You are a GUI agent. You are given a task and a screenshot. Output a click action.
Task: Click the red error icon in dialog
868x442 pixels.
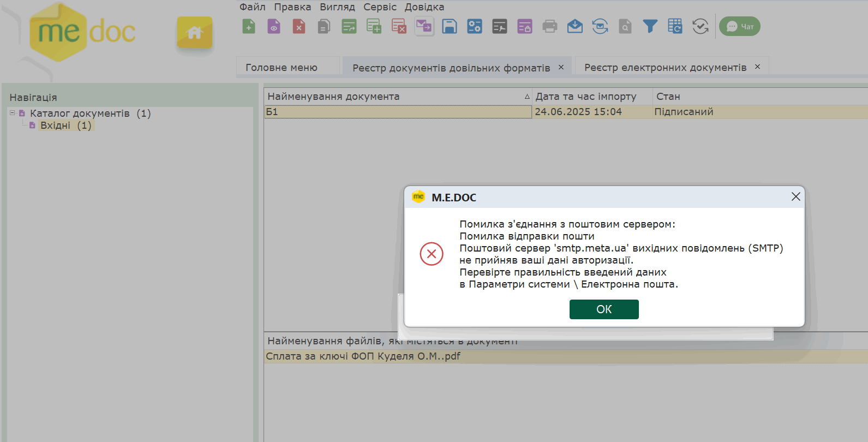pyautogui.click(x=432, y=254)
